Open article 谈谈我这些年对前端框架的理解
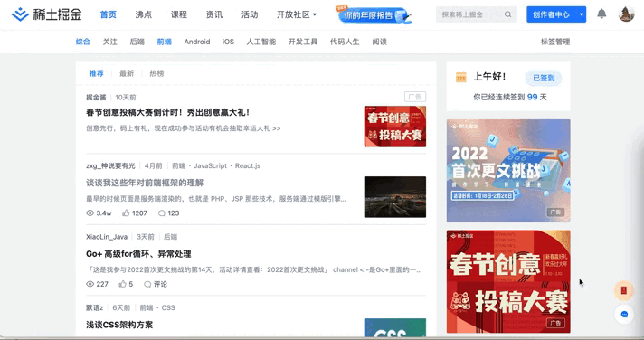This screenshot has width=644, height=340. point(145,183)
